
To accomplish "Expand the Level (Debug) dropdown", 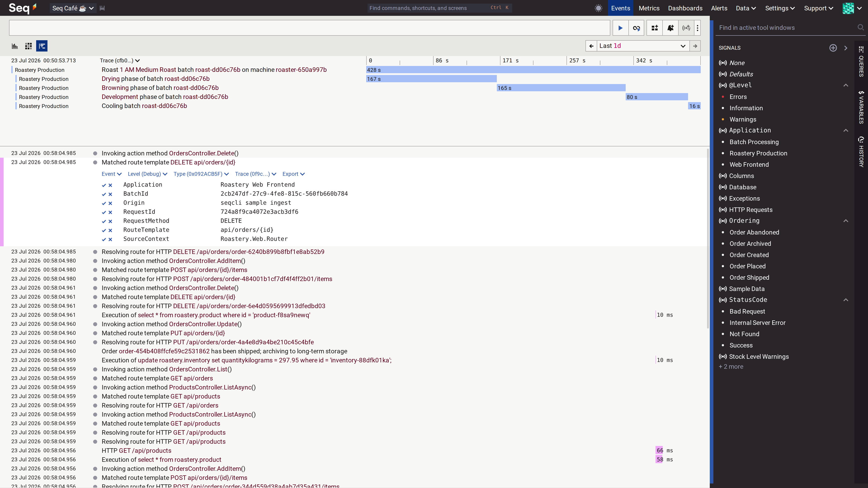I will 147,174.
